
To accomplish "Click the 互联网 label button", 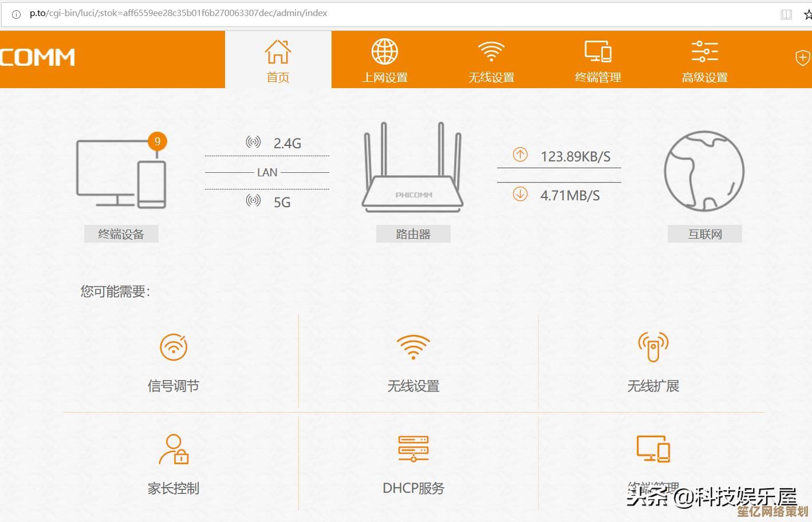I will pos(704,234).
